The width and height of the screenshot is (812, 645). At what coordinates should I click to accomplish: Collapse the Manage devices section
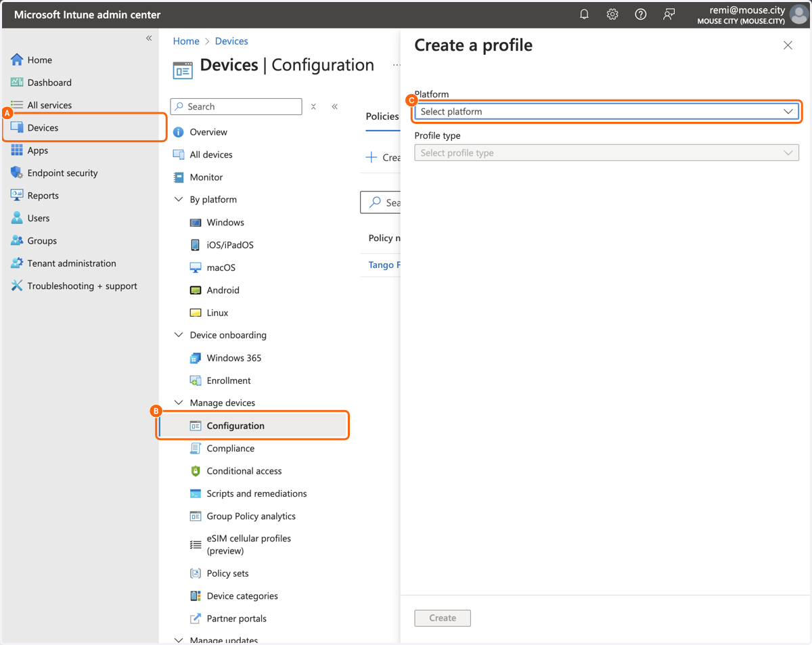179,403
